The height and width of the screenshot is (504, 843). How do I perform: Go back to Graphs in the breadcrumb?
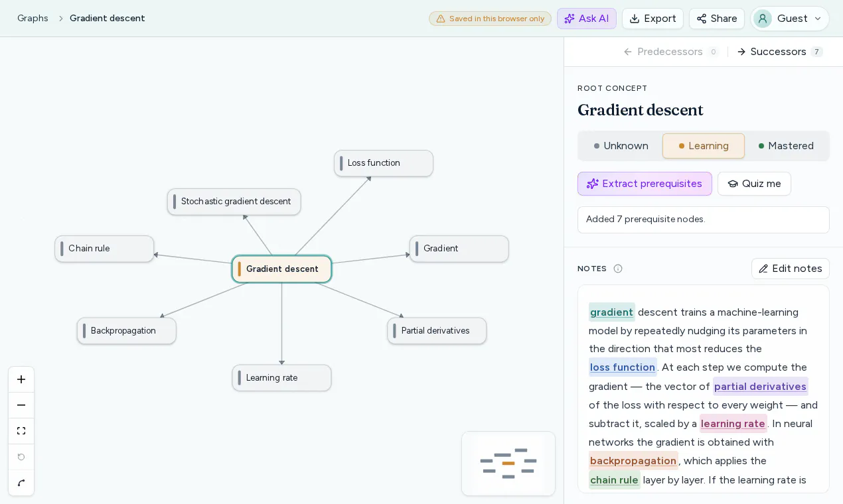33,18
